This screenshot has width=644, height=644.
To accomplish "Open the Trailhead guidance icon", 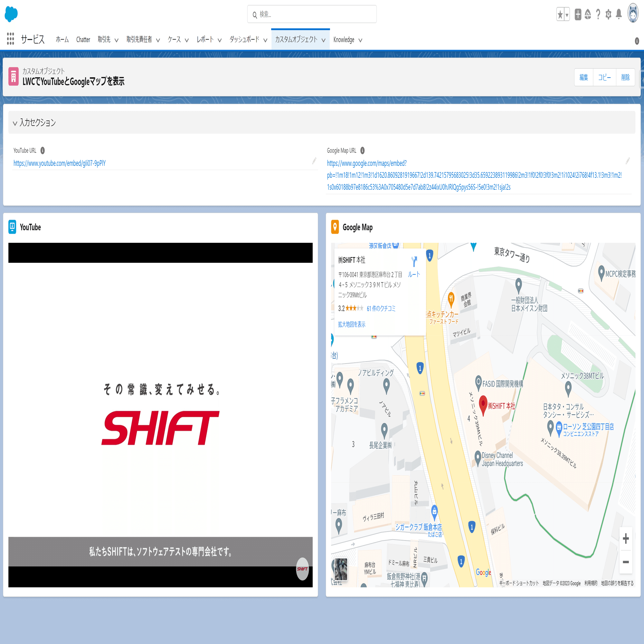I will tap(588, 14).
